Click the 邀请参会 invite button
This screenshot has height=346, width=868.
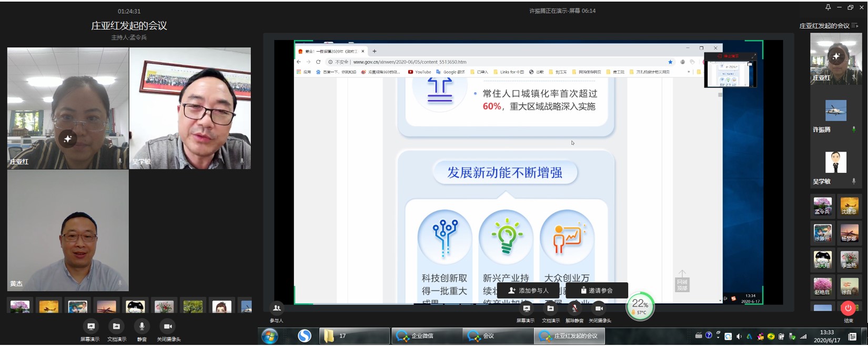[597, 290]
